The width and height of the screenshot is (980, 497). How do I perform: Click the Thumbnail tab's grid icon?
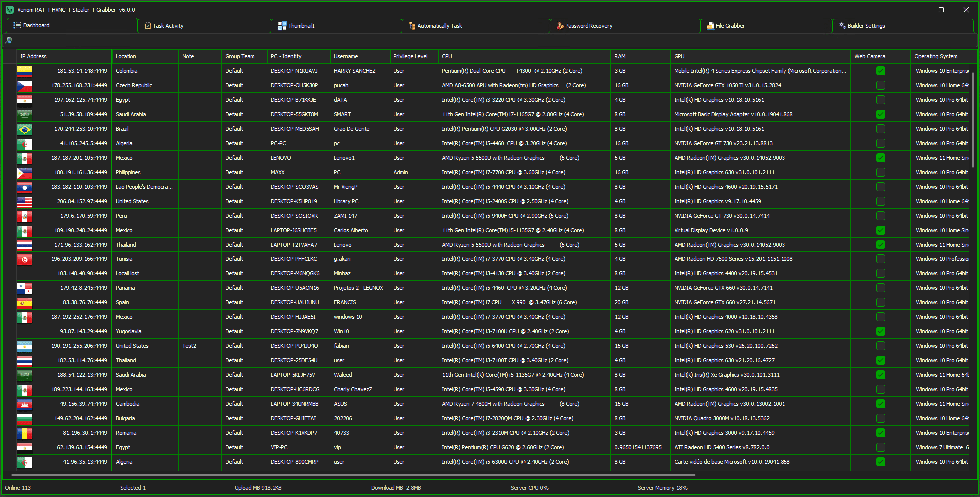pyautogui.click(x=282, y=26)
